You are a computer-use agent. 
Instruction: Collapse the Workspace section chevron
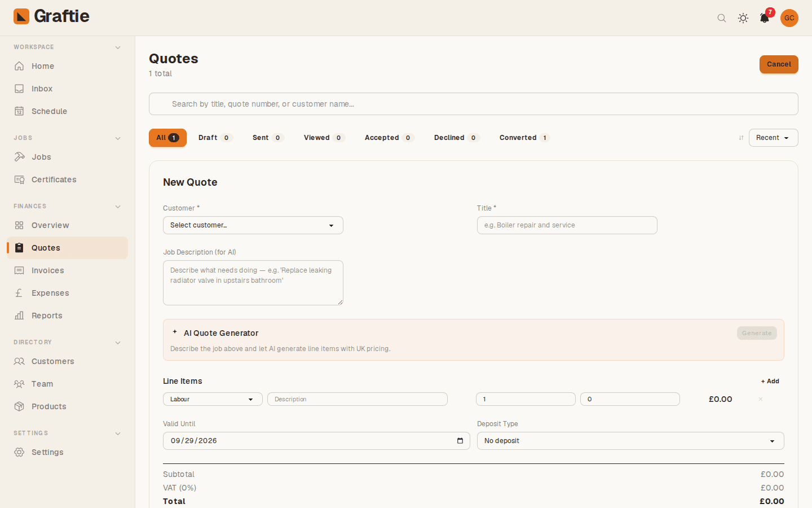tap(118, 47)
